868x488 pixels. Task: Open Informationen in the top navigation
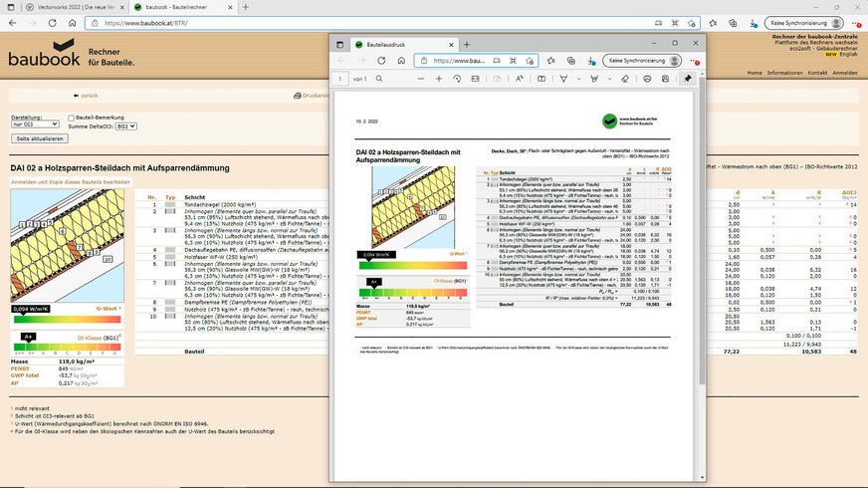pyautogui.click(x=784, y=73)
